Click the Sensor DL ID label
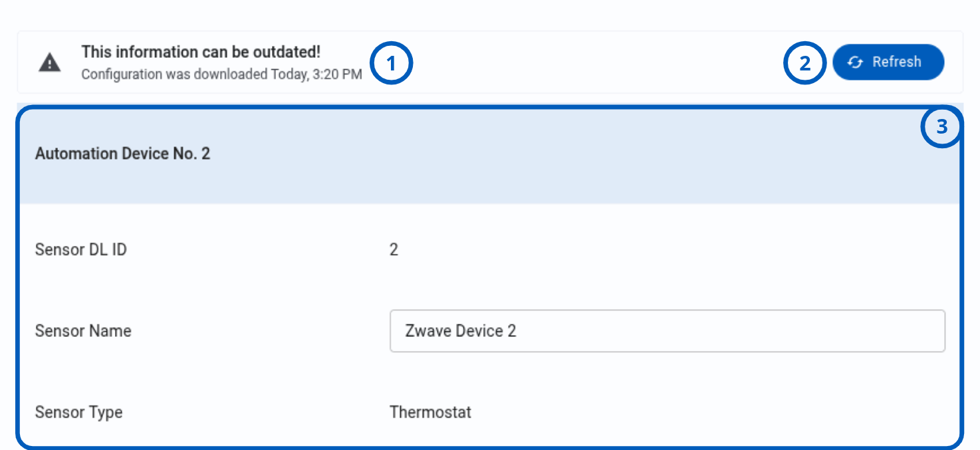The height and width of the screenshot is (450, 980). (81, 250)
